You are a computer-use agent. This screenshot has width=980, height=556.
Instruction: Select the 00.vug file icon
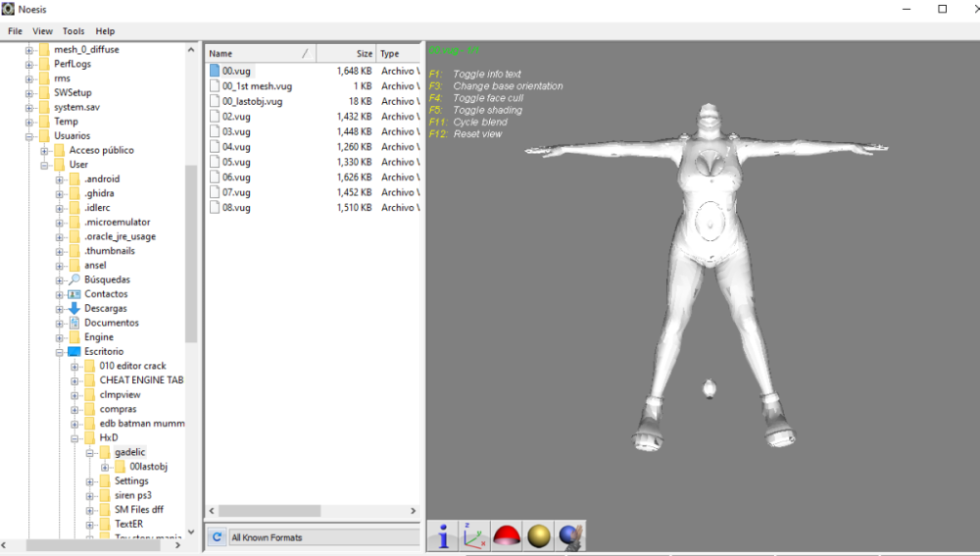[x=215, y=71]
